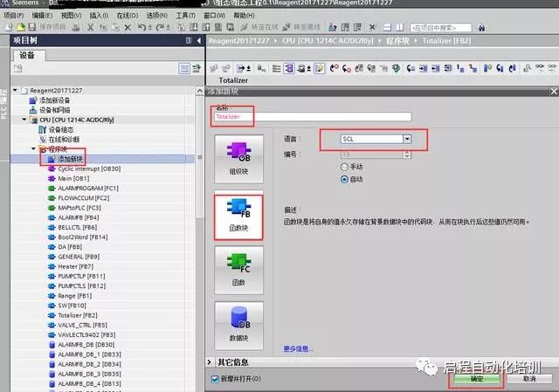Click the 名称 field containing Totalizer
The height and width of the screenshot is (392, 559).
311,116
